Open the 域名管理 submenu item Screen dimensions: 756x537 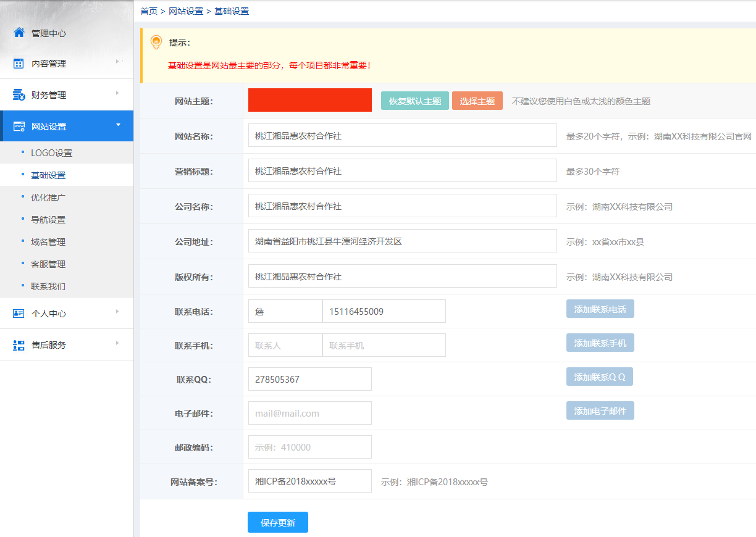(x=48, y=242)
